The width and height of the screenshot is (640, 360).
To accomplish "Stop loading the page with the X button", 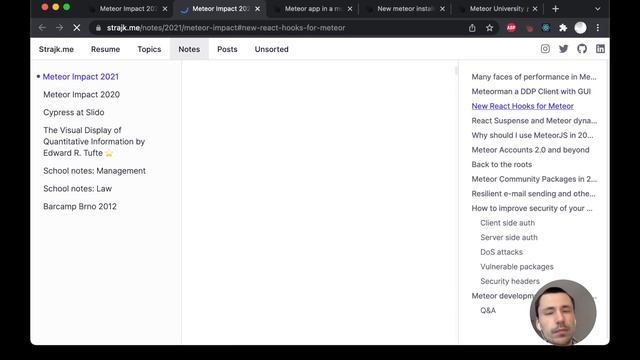I will pos(76,28).
